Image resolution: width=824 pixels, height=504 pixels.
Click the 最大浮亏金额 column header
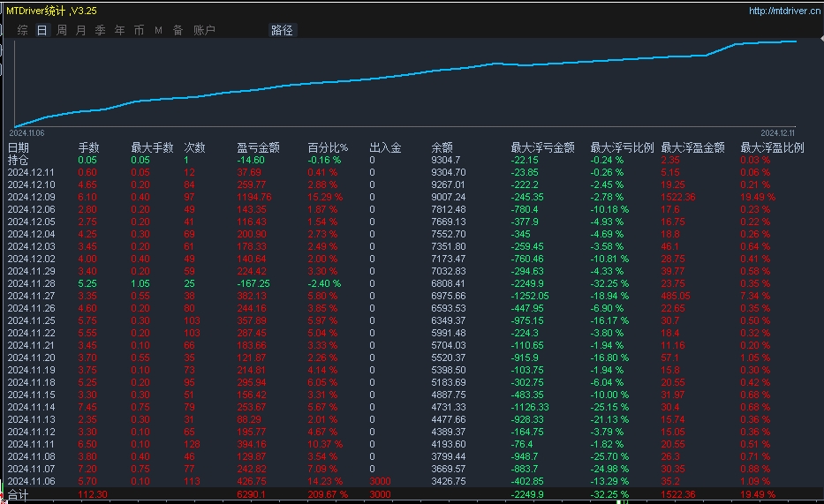tap(542, 147)
